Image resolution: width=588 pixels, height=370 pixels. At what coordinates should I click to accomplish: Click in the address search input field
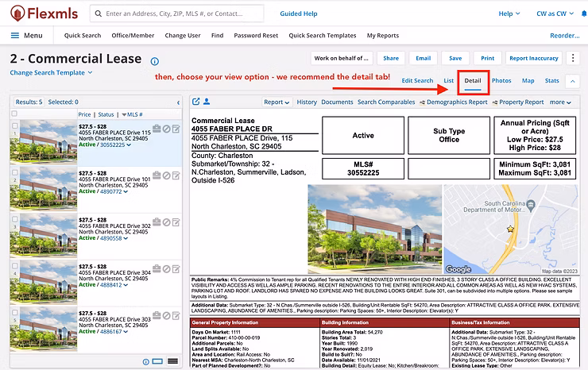pyautogui.click(x=176, y=13)
